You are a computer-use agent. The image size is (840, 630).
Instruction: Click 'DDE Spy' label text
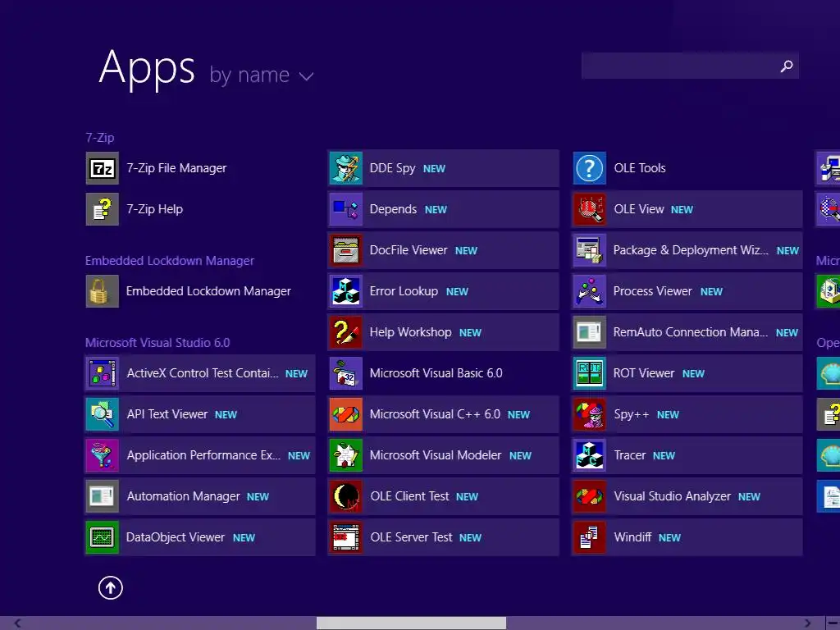(x=393, y=168)
